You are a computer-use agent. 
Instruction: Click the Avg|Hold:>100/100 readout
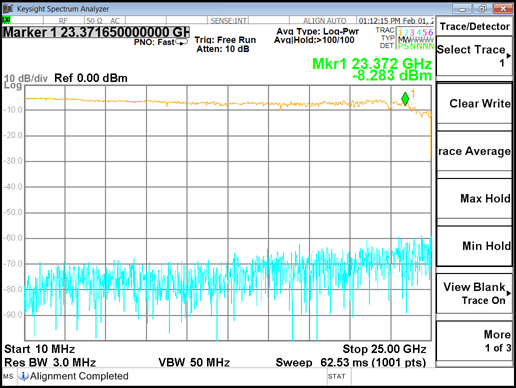tap(314, 40)
